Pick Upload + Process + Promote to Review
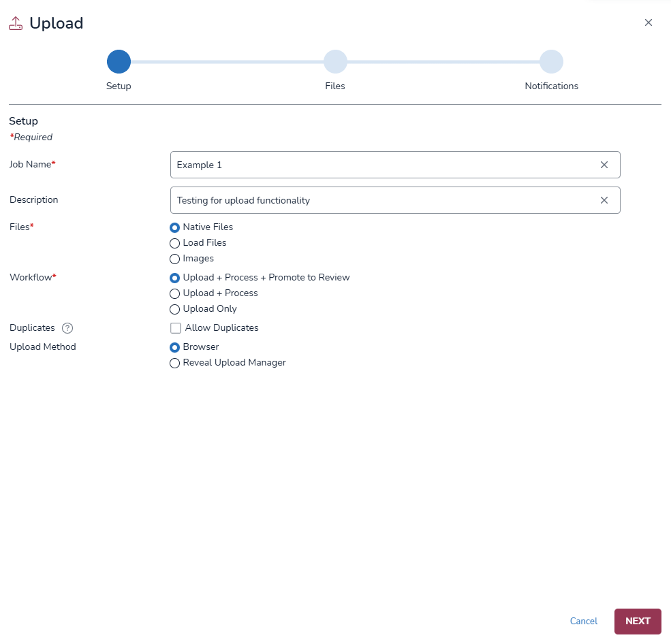 coord(175,278)
